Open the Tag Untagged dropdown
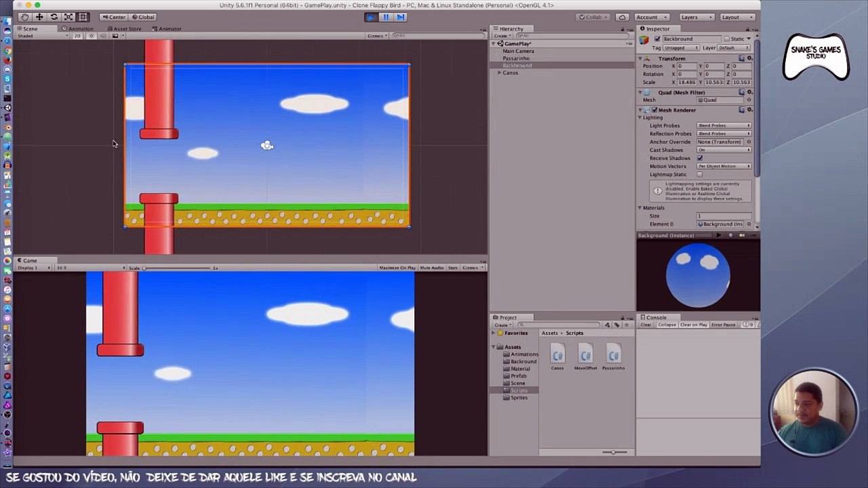The width and height of the screenshot is (868, 488). click(x=681, y=48)
